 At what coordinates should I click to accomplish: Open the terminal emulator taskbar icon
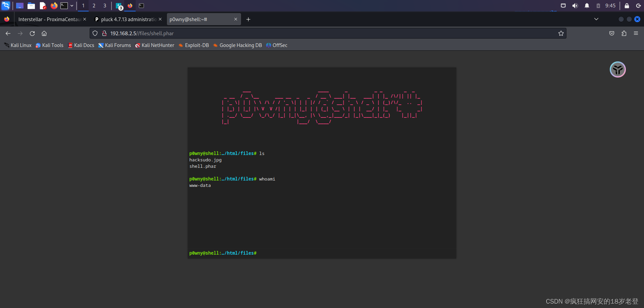[64, 6]
